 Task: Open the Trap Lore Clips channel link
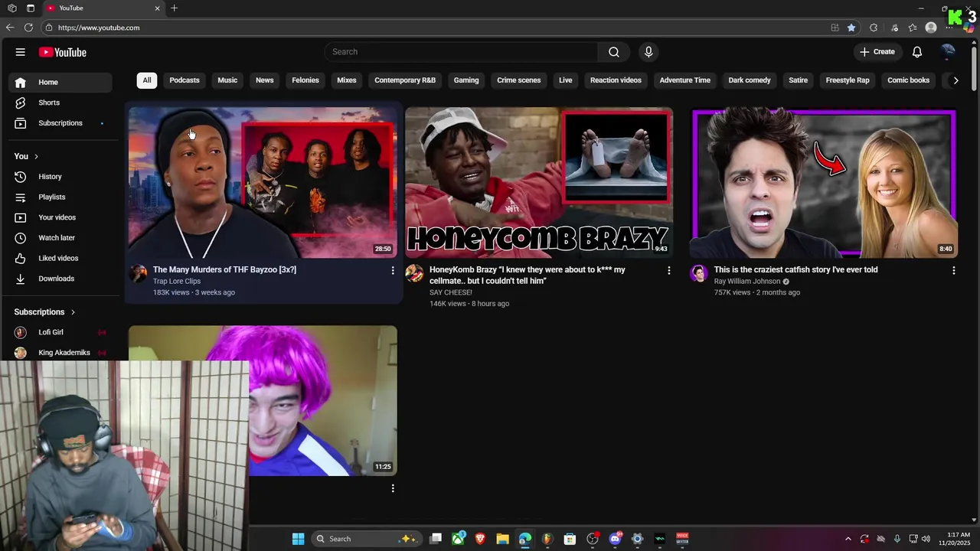click(x=177, y=281)
